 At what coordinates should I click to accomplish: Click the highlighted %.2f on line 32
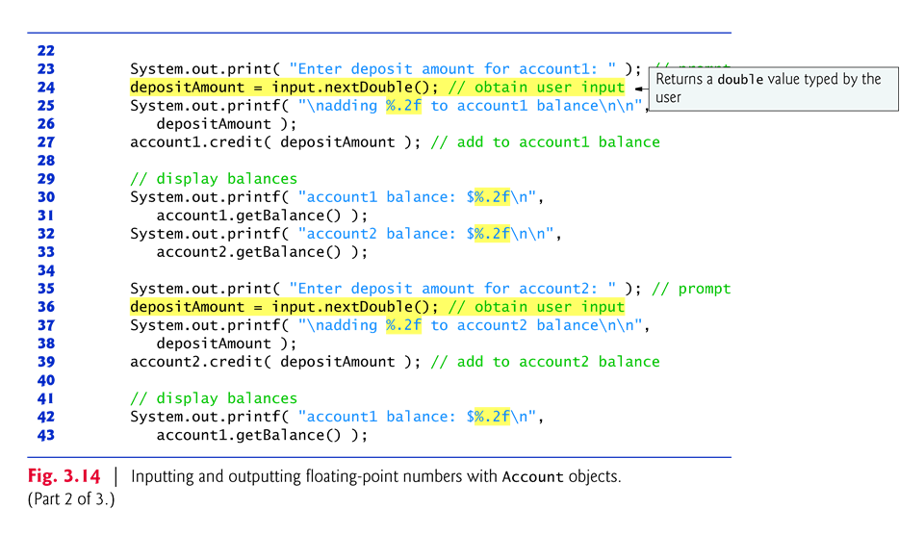tap(491, 233)
